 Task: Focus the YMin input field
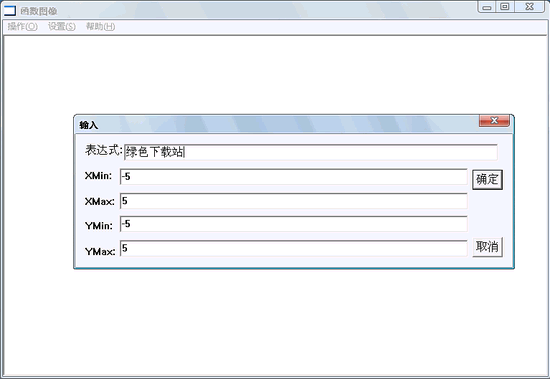point(293,224)
